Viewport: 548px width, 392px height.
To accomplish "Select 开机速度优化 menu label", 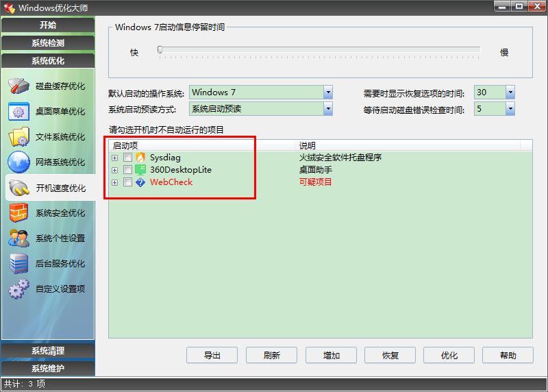I will (x=61, y=188).
